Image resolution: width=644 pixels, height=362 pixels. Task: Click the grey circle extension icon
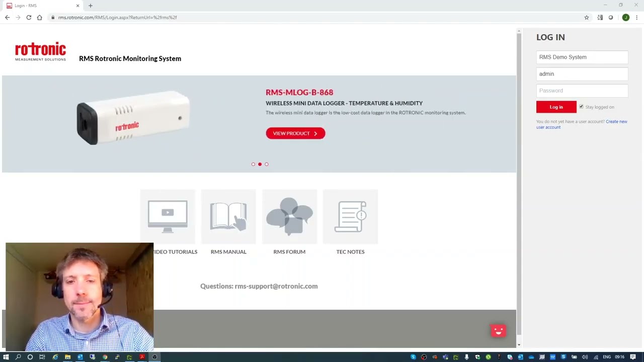[611, 17]
